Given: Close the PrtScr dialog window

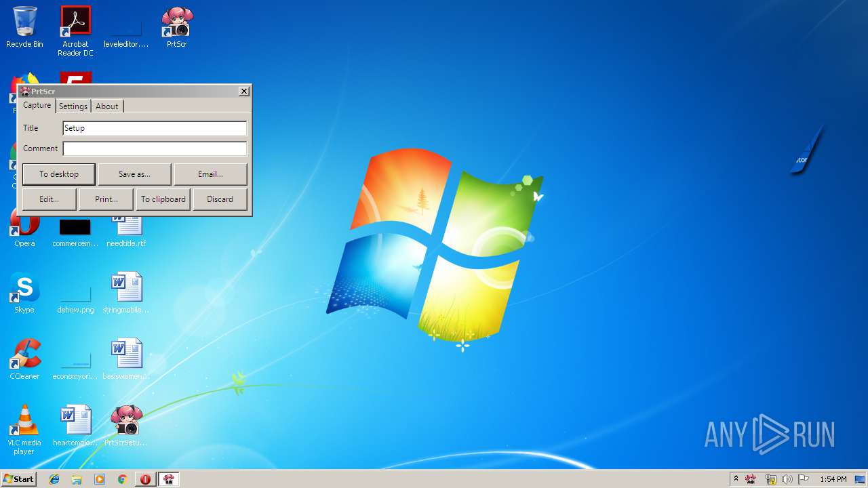Looking at the screenshot, I should 244,91.
